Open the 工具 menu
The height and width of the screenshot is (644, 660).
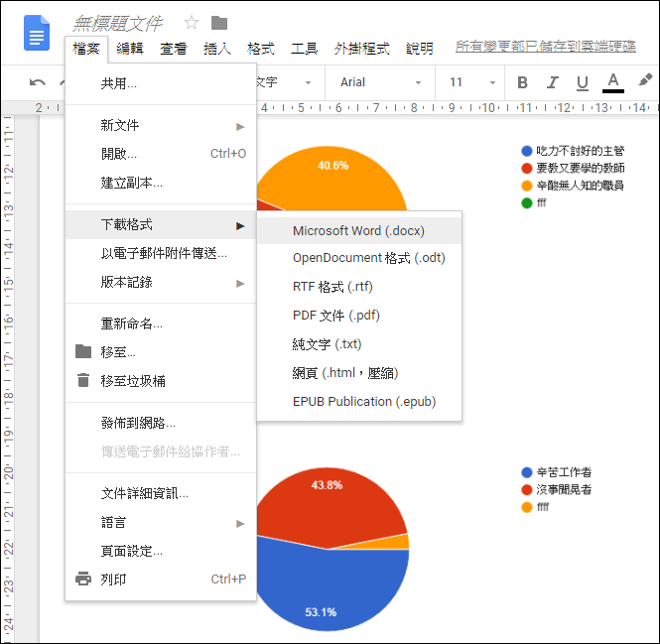[305, 49]
